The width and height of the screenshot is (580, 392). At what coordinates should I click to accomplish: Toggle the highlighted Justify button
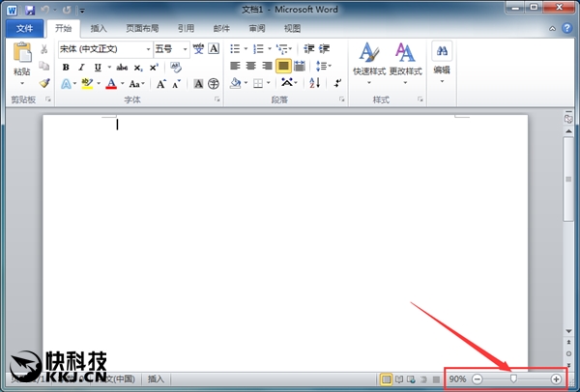click(283, 66)
